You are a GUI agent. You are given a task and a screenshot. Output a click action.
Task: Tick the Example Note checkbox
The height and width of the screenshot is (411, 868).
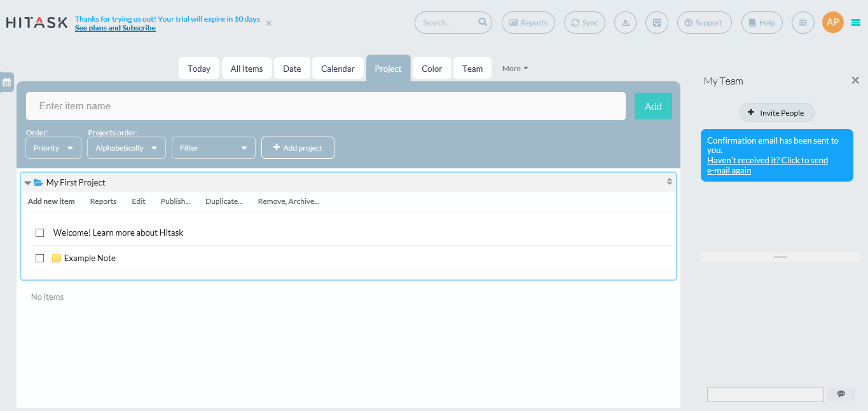click(x=39, y=259)
